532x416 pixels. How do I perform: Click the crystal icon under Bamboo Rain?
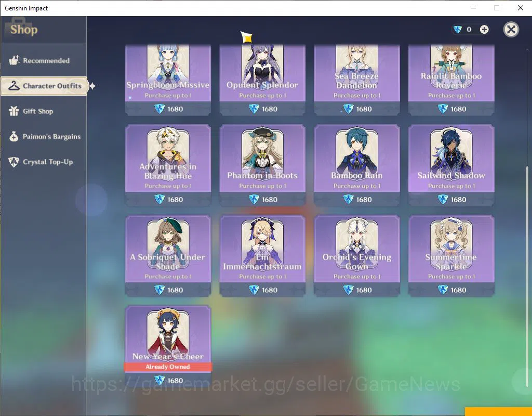pyautogui.click(x=348, y=199)
